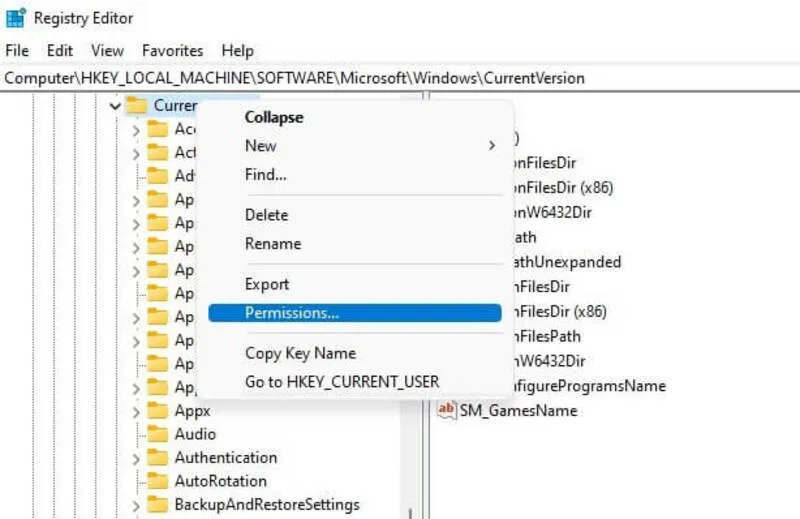Viewport: 800px width, 519px height.
Task: Select the SM_GamesName value entry
Action: click(518, 410)
